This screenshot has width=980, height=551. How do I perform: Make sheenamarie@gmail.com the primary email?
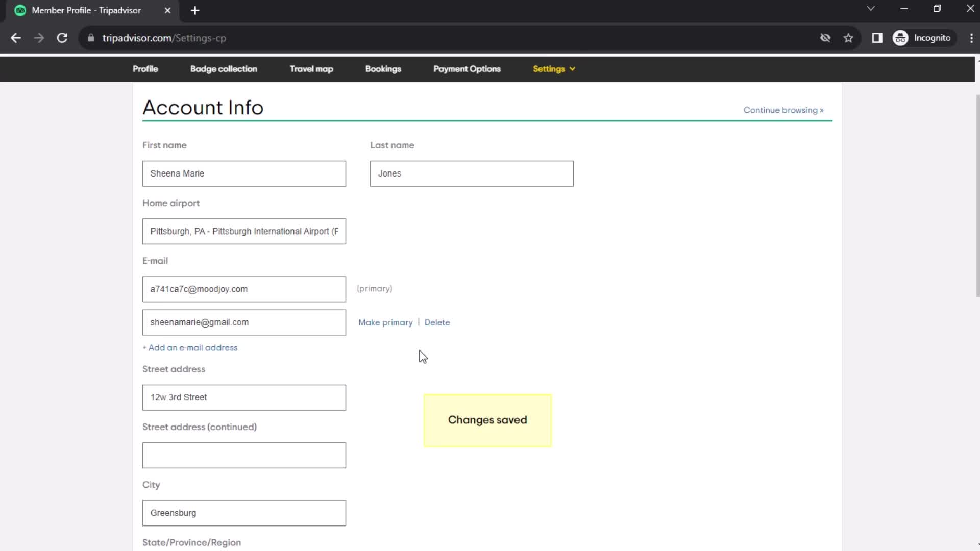tap(385, 322)
